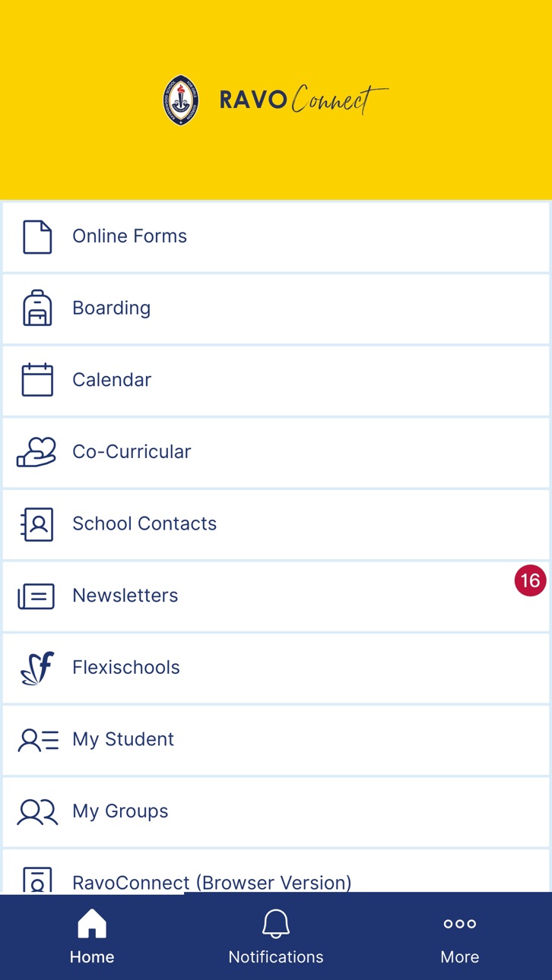Viewport: 552px width, 980px height.
Task: Open the More tab
Action: [x=460, y=936]
